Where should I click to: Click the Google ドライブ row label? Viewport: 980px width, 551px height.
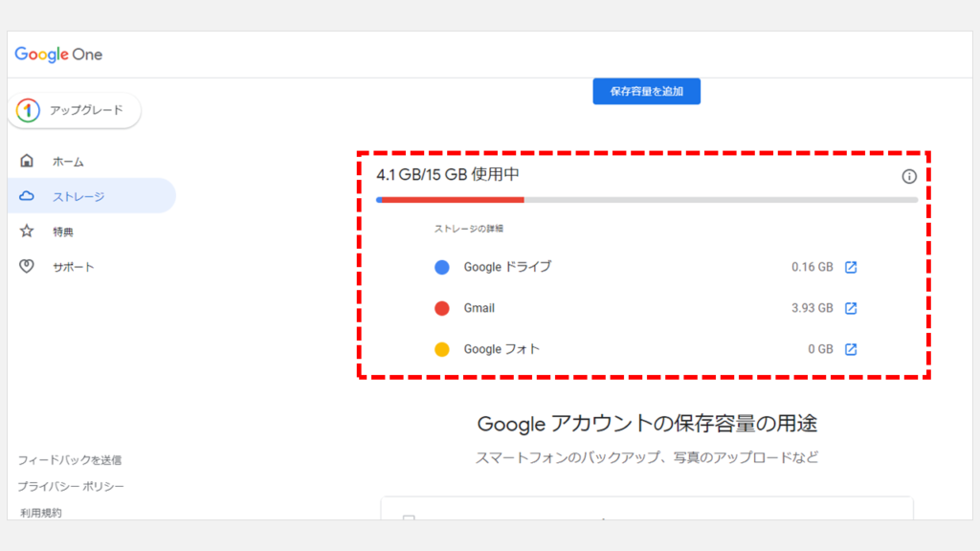click(x=507, y=267)
